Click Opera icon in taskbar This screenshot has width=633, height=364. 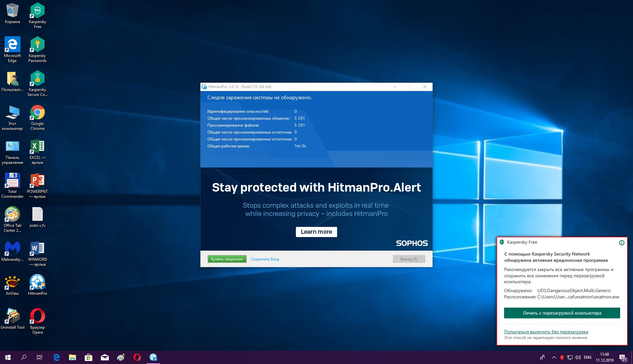[137, 357]
